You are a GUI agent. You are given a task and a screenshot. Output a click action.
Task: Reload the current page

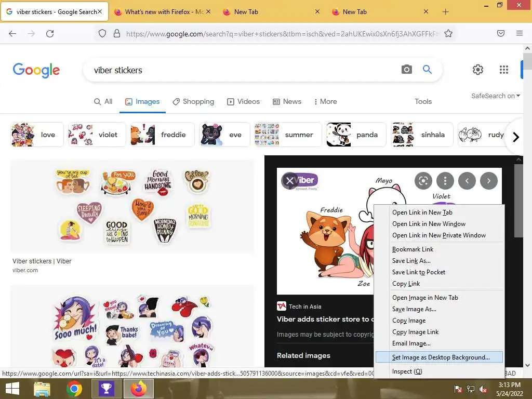pos(50,34)
